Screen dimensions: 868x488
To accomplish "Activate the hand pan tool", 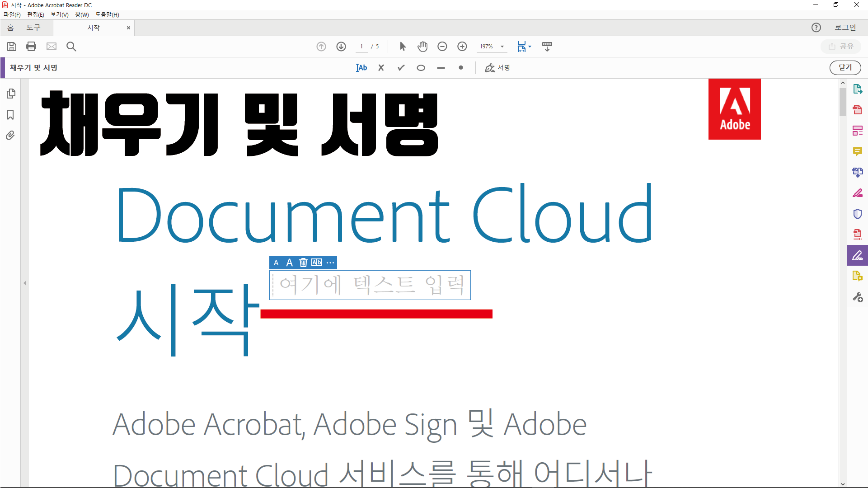I will point(422,47).
